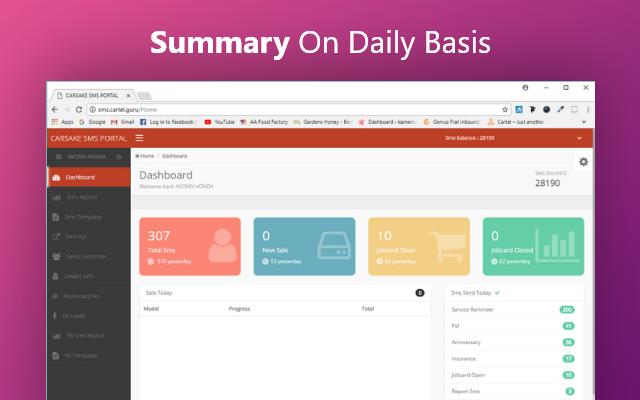Click the bar chart icon on Jobcard Closed card
Screen dimensions: 640x400
click(557, 245)
